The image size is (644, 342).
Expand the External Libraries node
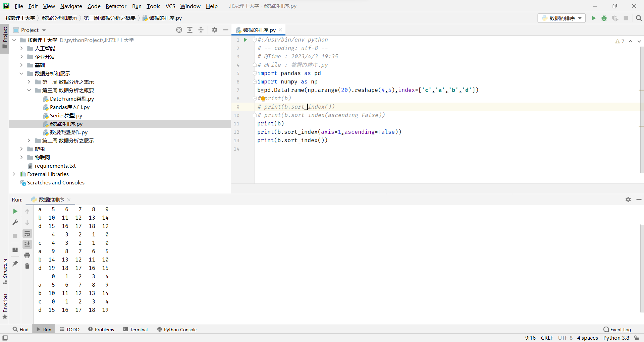point(14,174)
